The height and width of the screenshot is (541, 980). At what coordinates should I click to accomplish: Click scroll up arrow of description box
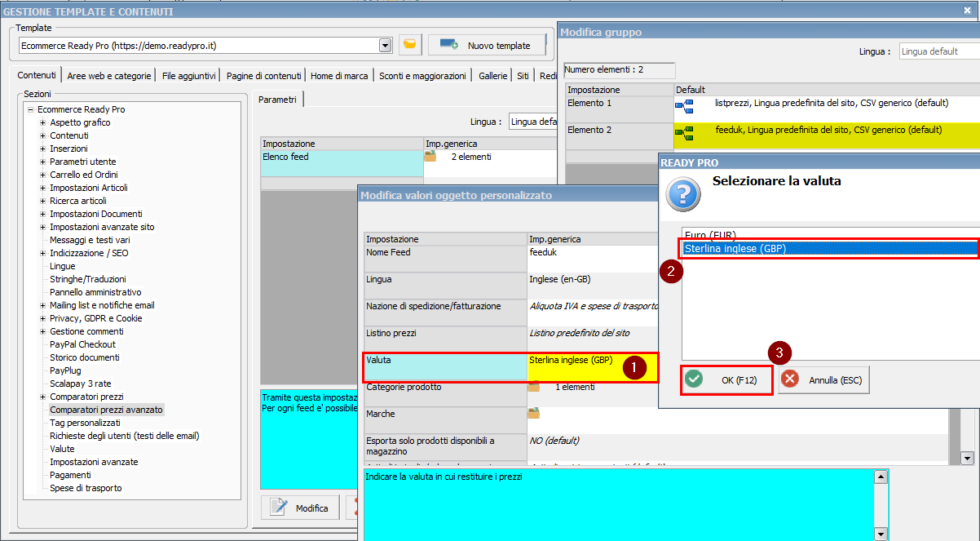click(881, 476)
